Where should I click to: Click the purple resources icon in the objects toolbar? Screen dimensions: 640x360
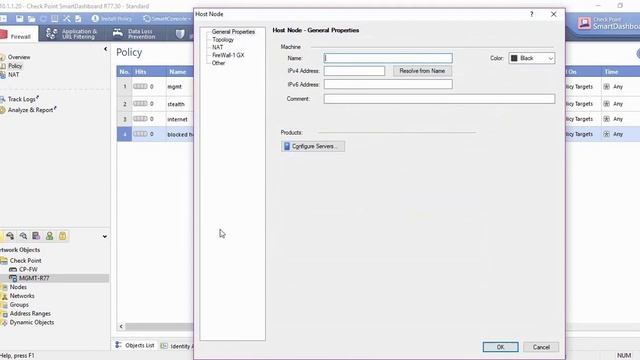(x=36, y=236)
